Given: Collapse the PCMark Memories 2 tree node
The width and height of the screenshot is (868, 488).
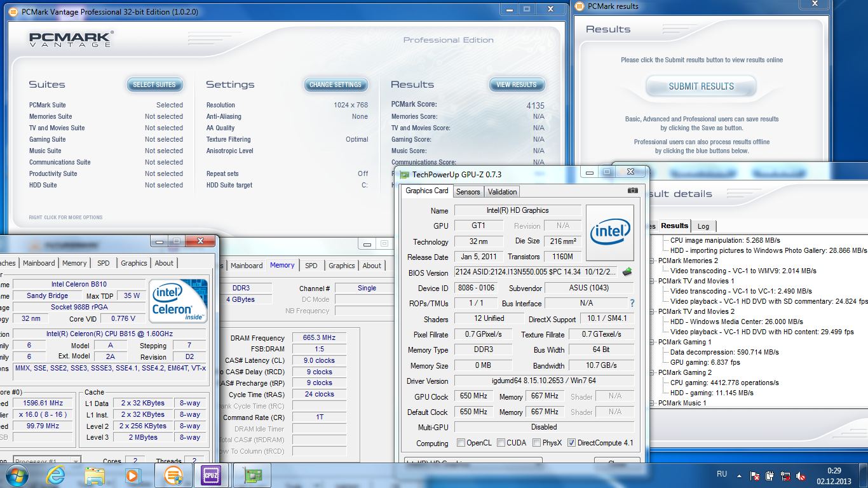Looking at the screenshot, I should [x=653, y=261].
